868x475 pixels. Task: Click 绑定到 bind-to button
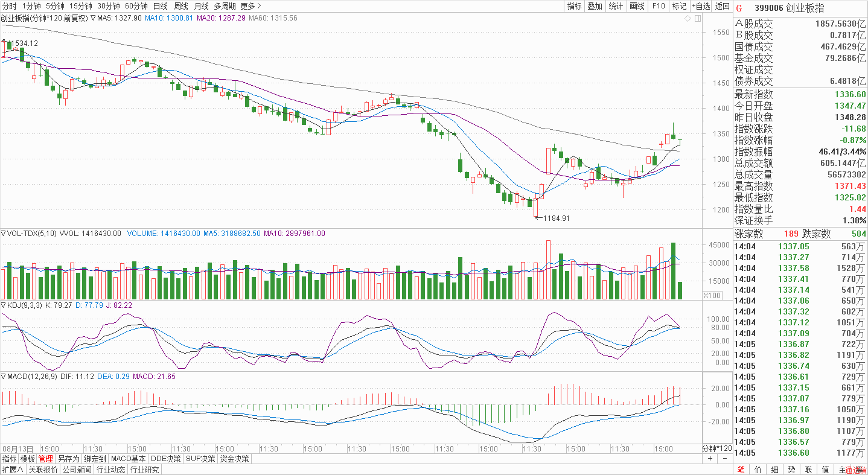click(95, 459)
